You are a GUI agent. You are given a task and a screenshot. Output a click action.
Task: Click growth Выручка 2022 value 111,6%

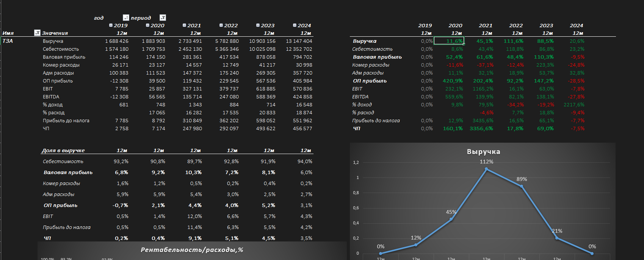513,41
